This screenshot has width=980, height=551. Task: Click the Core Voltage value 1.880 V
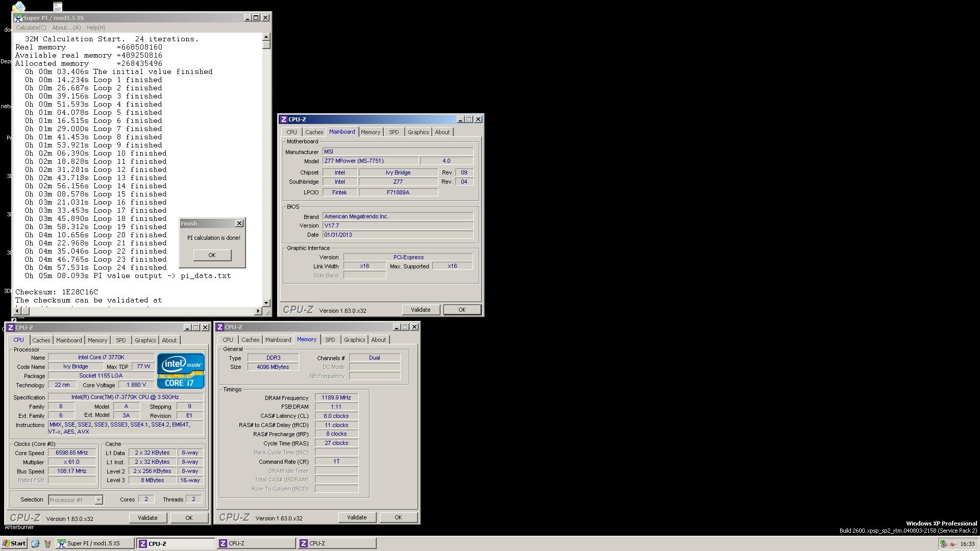[136, 385]
